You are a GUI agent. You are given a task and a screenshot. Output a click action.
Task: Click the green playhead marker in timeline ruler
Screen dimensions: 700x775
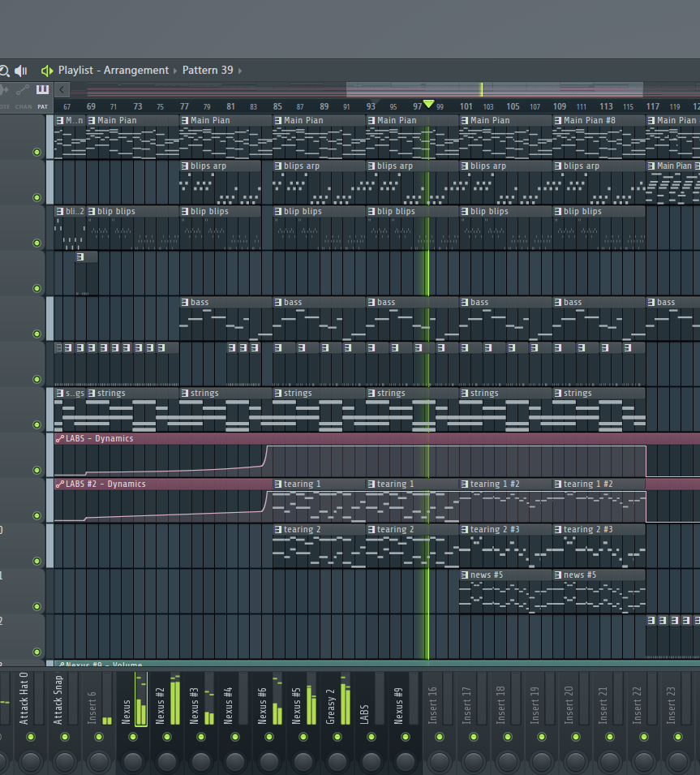coord(428,104)
